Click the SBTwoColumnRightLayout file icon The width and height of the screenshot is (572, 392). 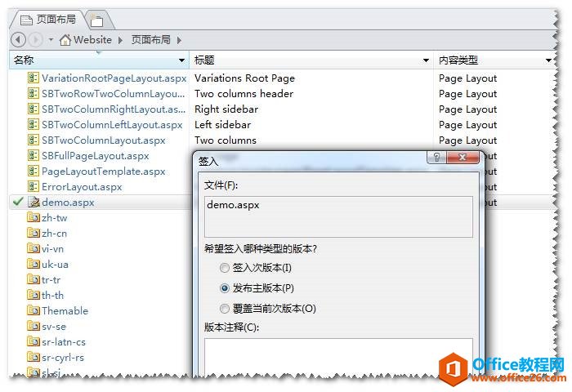pyautogui.click(x=34, y=109)
